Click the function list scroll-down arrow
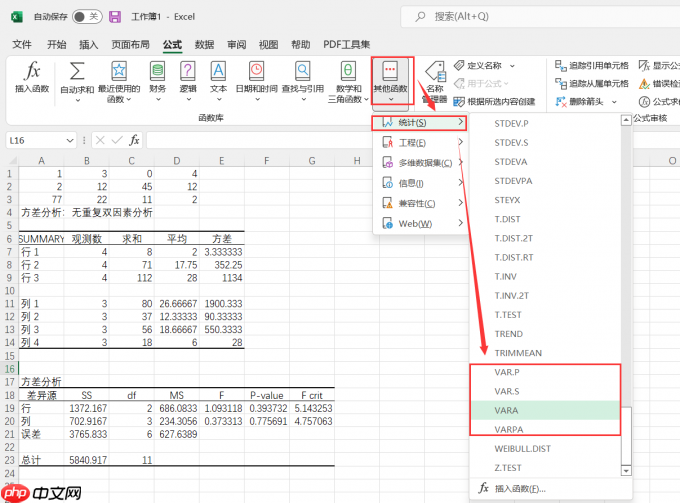Screen dimensions: 680x503 [x=626, y=470]
